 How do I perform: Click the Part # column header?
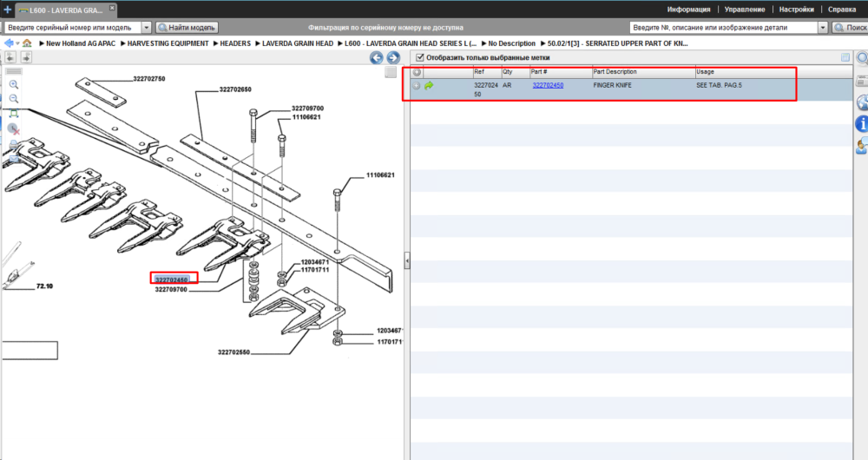coord(561,72)
